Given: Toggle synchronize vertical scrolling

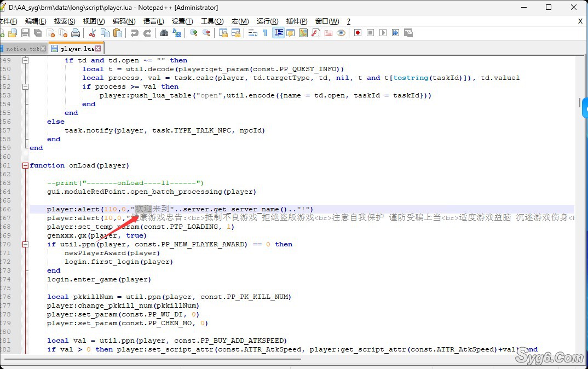Looking at the screenshot, I should 223,33.
